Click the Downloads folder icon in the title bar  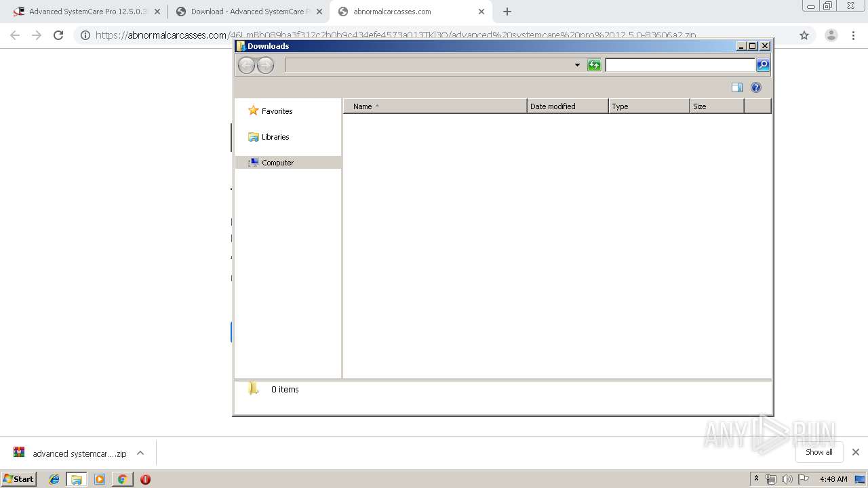click(241, 46)
